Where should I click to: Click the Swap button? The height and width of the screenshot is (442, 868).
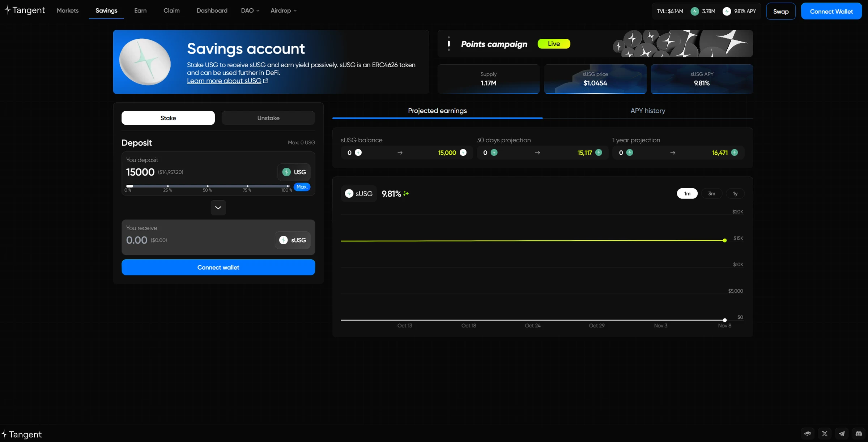[781, 11]
